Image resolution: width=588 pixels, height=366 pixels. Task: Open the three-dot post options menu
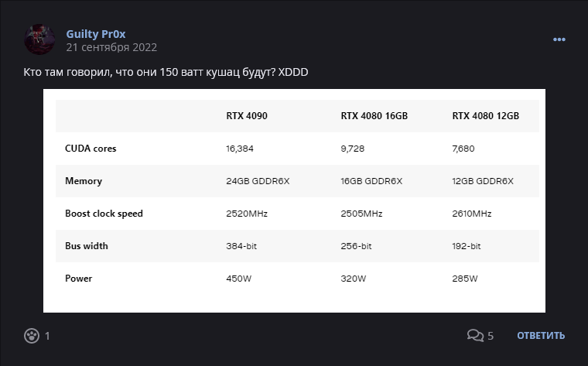pos(559,39)
